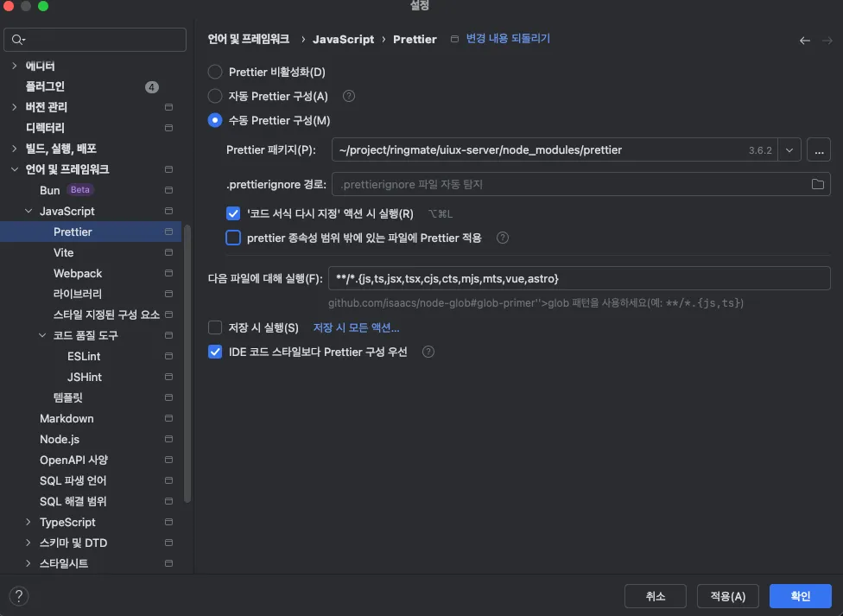
Task: Click project-level icon on Markdown row
Action: pos(168,418)
